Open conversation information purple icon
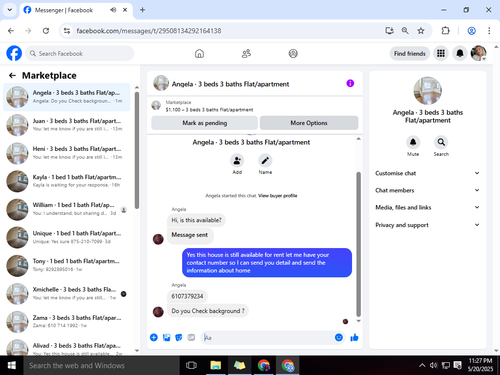The image size is (500, 375). [x=350, y=83]
